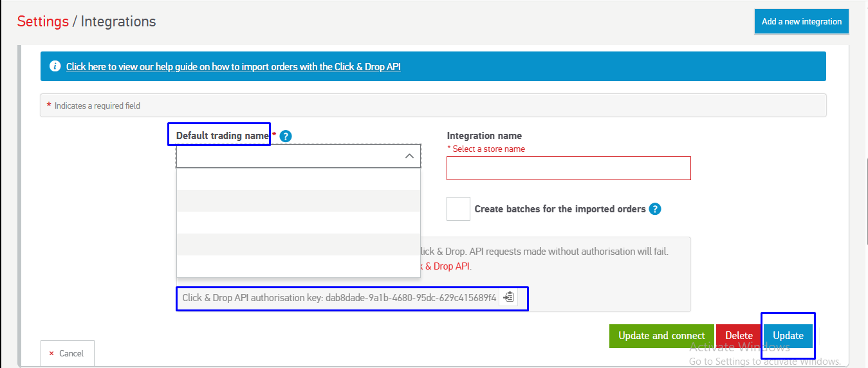Click help icon next to Create batches

655,209
